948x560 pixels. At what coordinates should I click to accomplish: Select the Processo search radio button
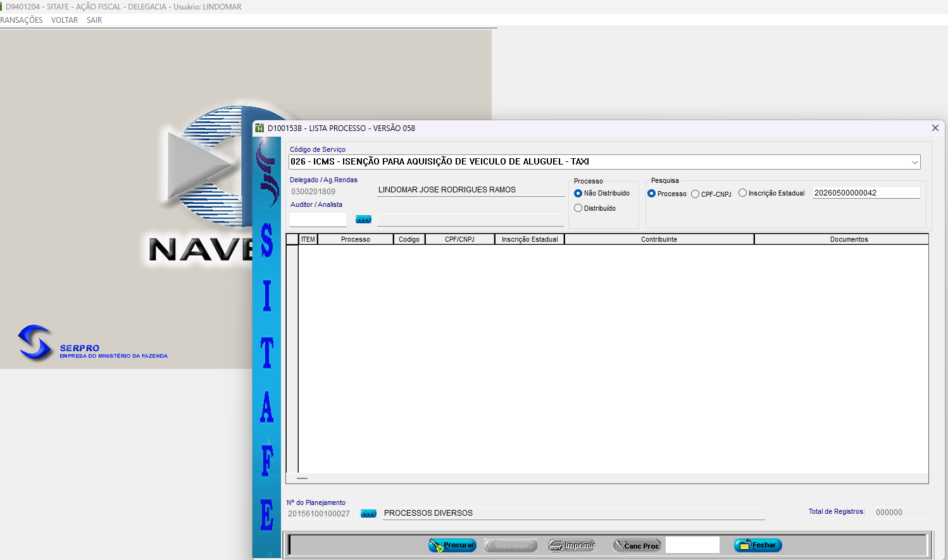(x=651, y=194)
